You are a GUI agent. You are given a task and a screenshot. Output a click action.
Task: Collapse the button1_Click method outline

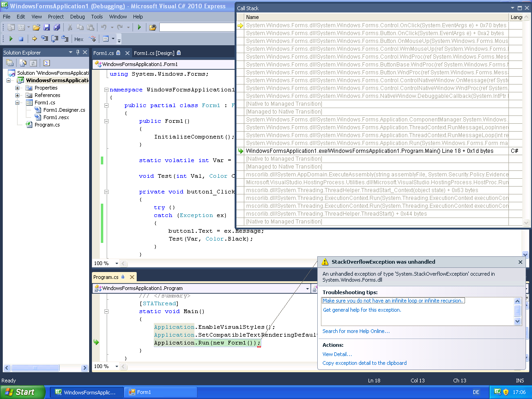[106, 192]
